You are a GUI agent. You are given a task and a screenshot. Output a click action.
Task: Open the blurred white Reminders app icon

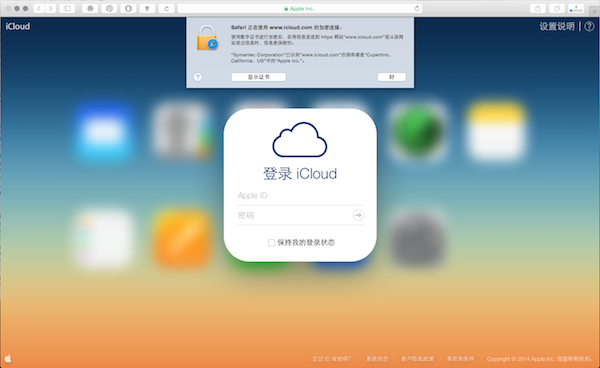pyautogui.click(x=104, y=239)
